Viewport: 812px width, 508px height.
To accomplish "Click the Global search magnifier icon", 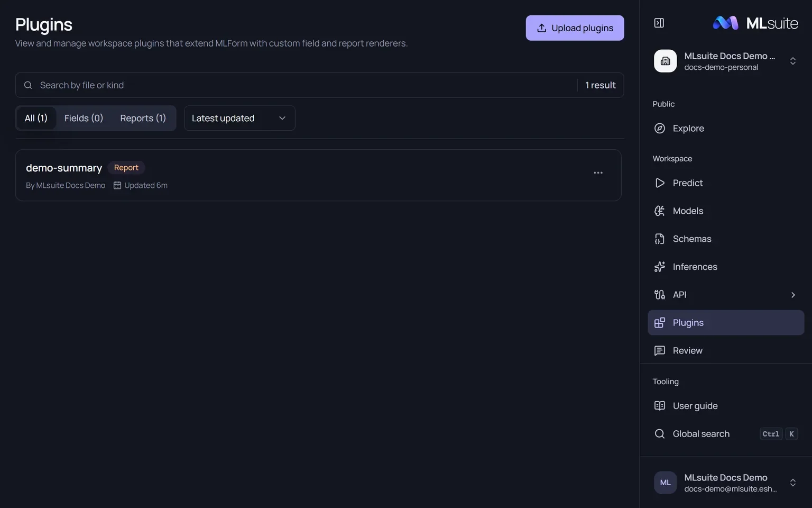I will click(x=660, y=434).
